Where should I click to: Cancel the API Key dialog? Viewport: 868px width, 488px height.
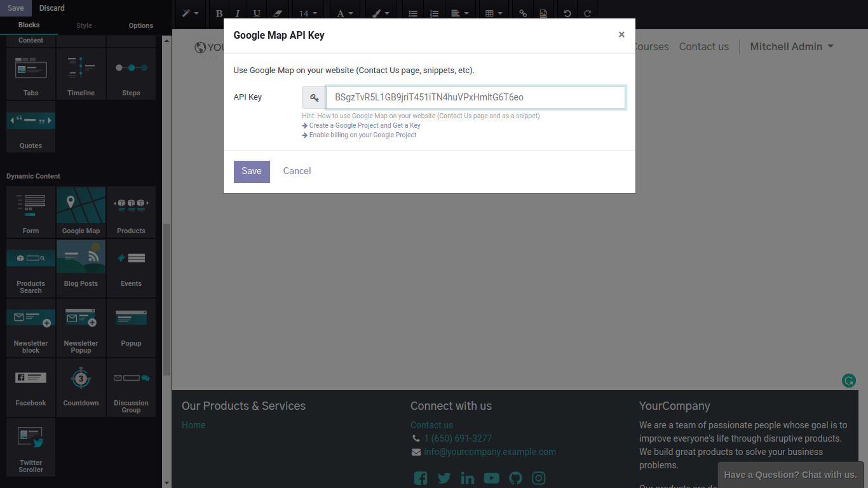[297, 171]
